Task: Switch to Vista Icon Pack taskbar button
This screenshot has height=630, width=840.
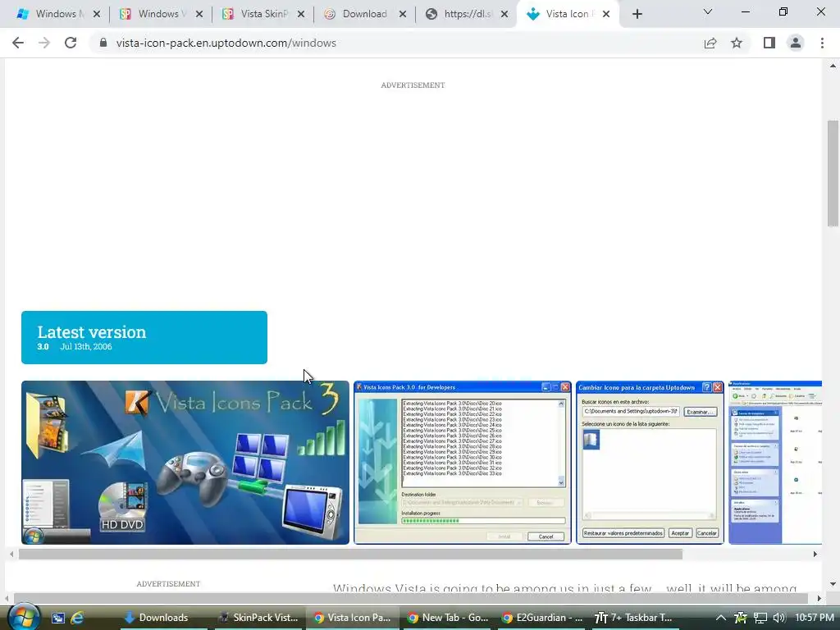Action: [353, 618]
